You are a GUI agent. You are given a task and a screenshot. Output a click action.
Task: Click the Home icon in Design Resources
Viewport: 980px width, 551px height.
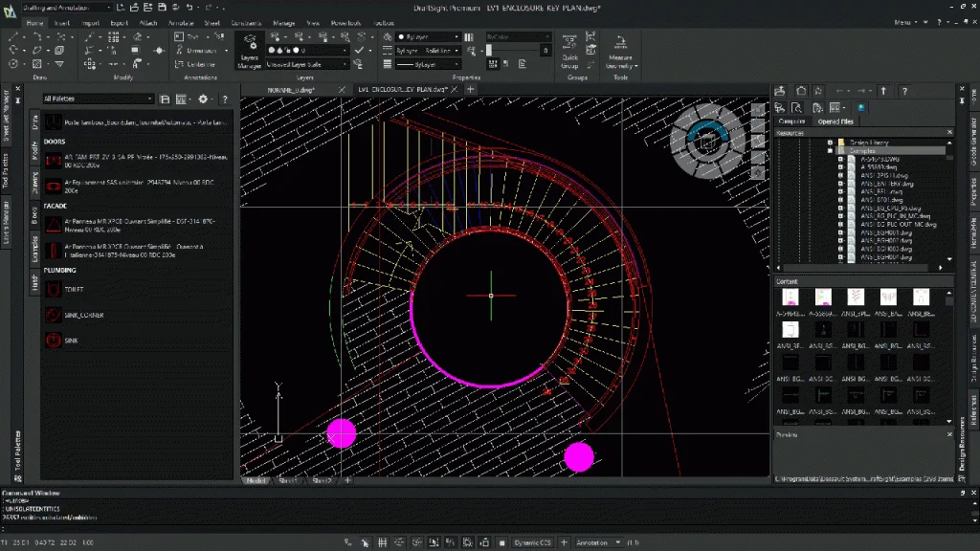pos(802,91)
